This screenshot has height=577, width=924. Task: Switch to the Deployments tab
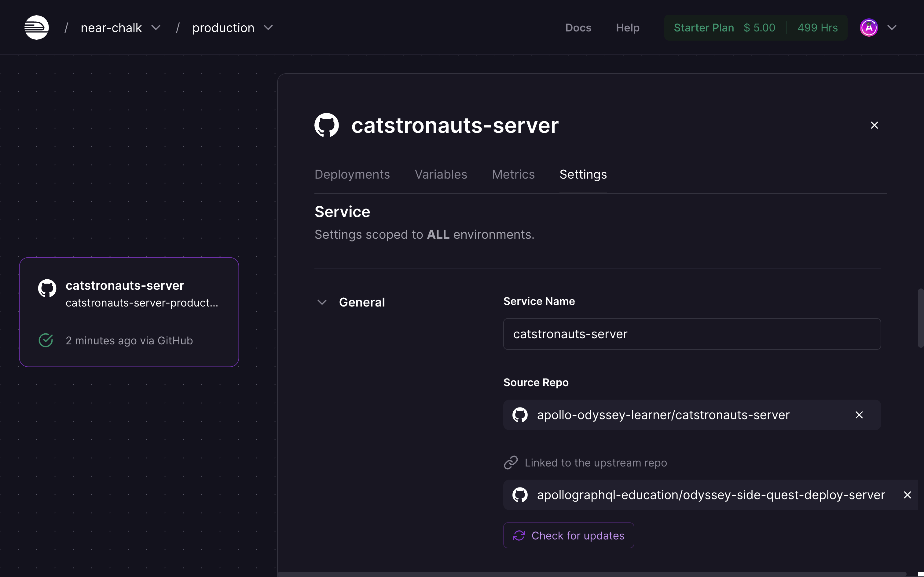(x=352, y=174)
